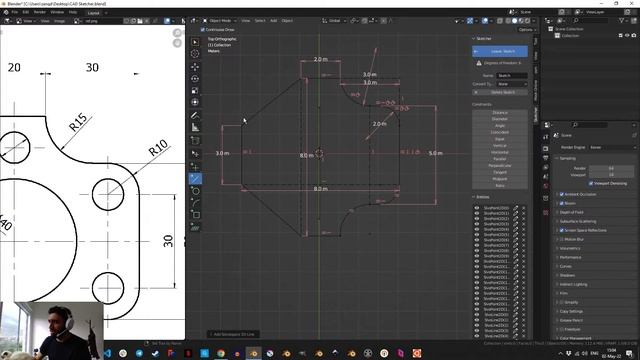The image size is (640, 360).
Task: Open the Object Mode dropdown
Action: point(220,20)
